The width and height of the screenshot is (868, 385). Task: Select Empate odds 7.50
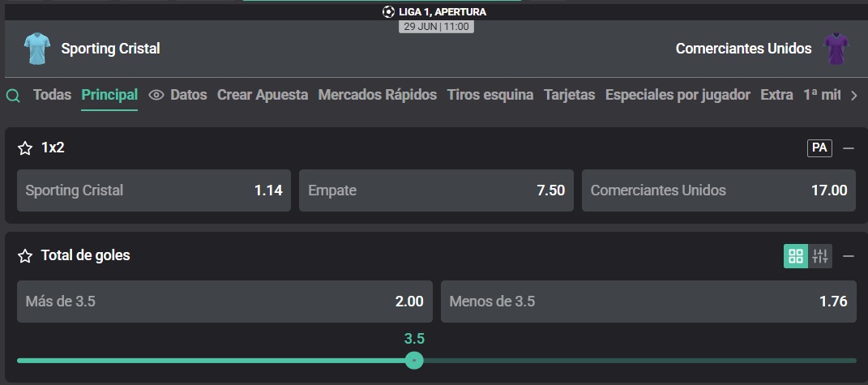click(436, 190)
